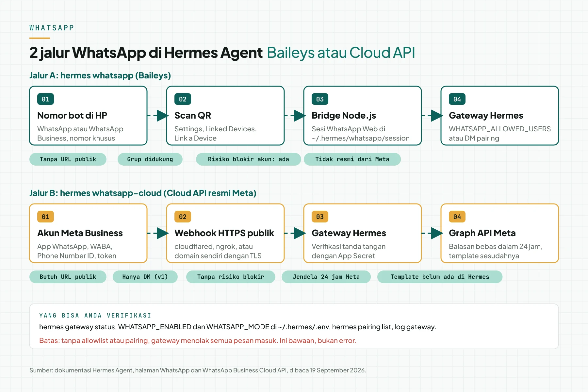Click the "YANG BISA ANDA VERIFIKASI" label
Viewport: 588px width, 392px height.
point(95,316)
